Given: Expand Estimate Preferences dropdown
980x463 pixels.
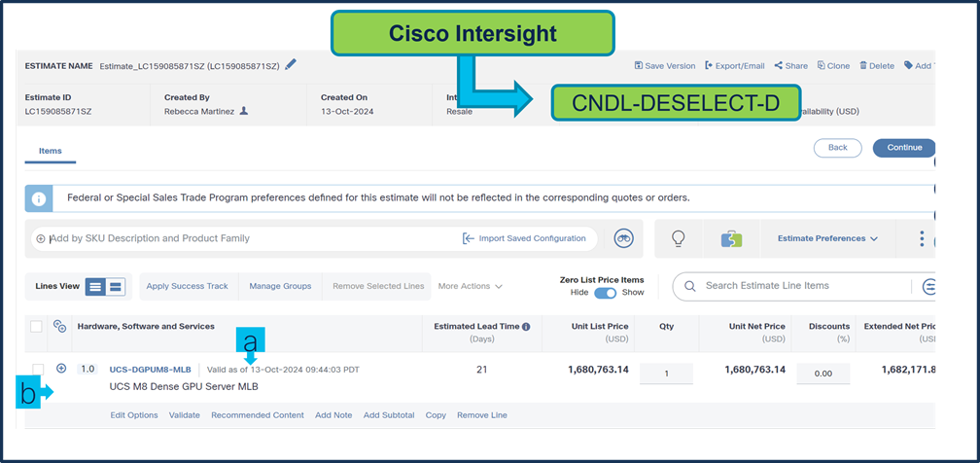Looking at the screenshot, I should pyautogui.click(x=827, y=238).
